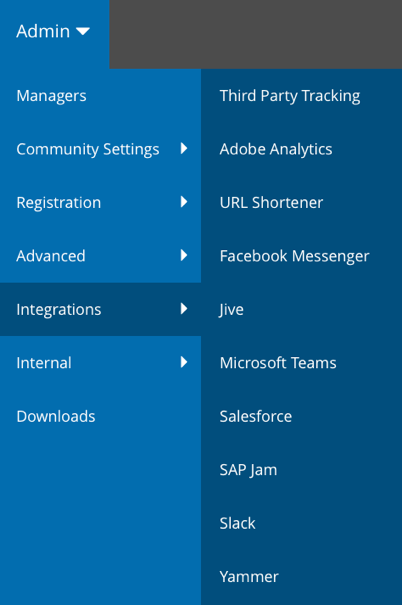Expand Community Settings submenu arrow
402x605 pixels.
point(184,148)
